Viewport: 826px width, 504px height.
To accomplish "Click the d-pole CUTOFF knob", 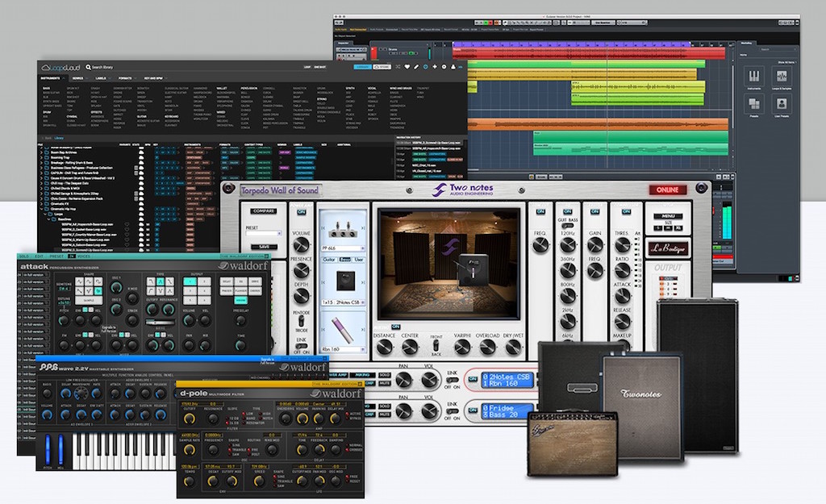I will click(x=189, y=419).
